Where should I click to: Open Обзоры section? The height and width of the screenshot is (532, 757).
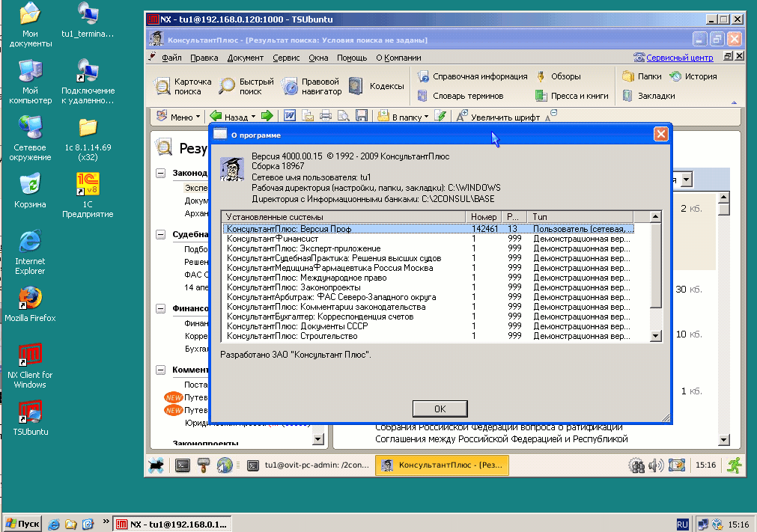(559, 76)
